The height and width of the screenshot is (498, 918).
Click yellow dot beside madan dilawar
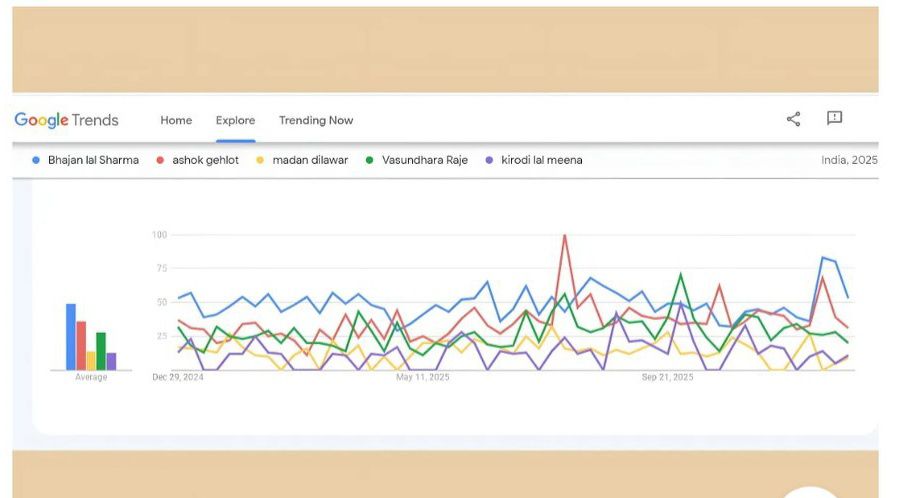coord(261,160)
